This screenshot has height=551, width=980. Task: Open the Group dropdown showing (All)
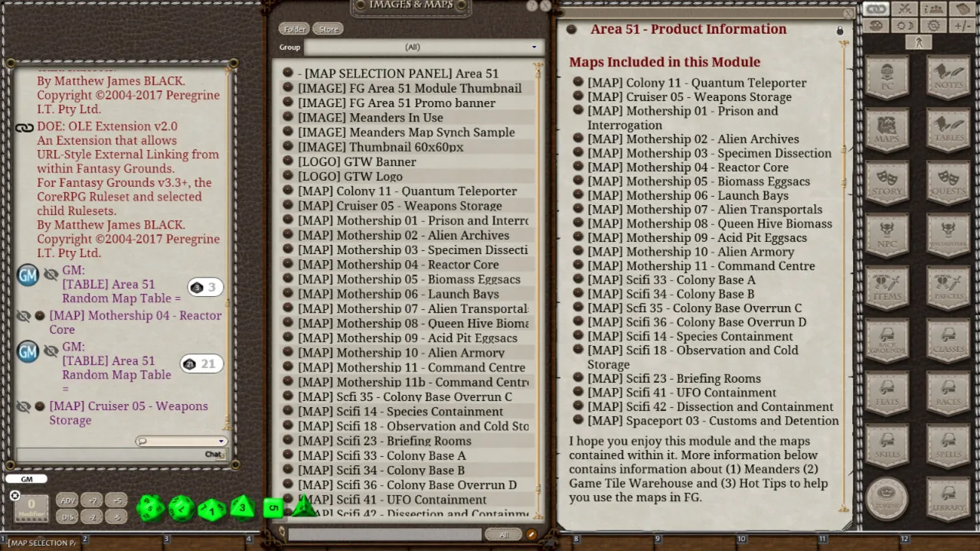click(x=423, y=47)
